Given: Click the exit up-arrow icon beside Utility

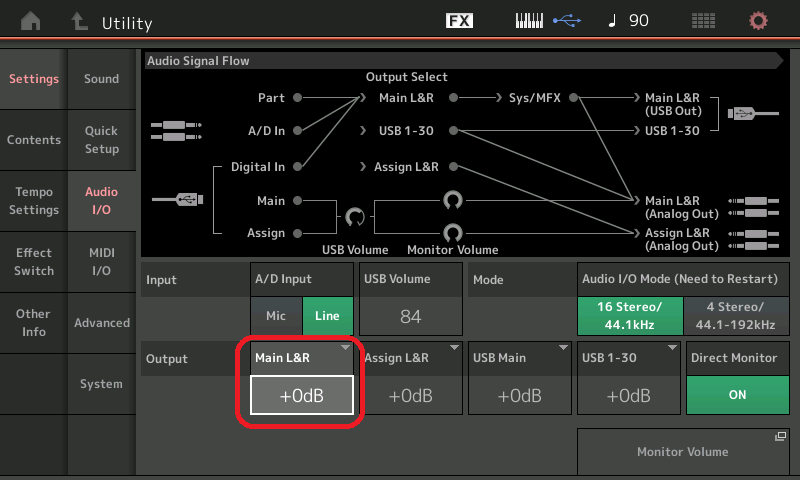Looking at the screenshot, I should 79,21.
